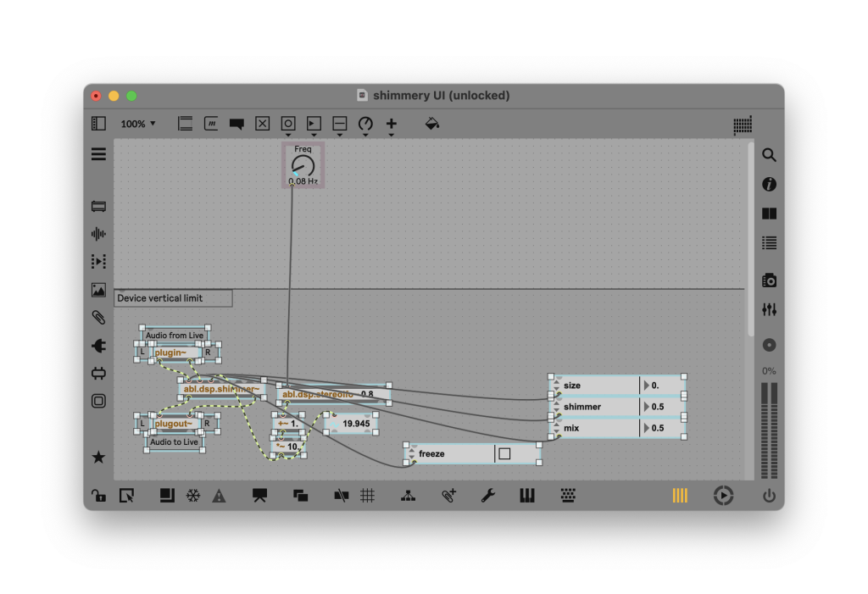Click the message box tool in top toolbar
This screenshot has width=868, height=594.
point(211,124)
